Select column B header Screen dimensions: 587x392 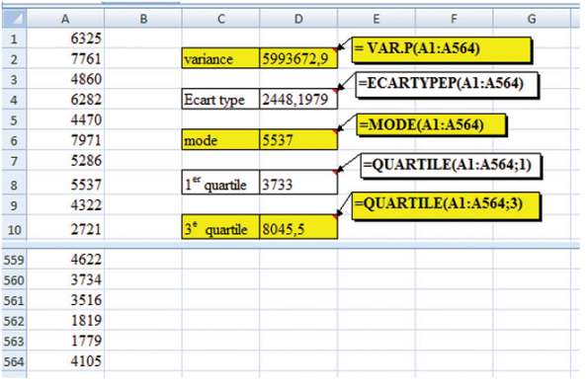tap(143, 19)
